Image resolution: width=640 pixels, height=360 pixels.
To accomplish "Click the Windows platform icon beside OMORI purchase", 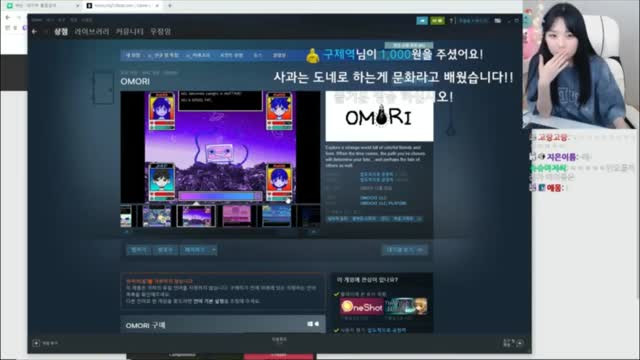I will coord(310,324).
